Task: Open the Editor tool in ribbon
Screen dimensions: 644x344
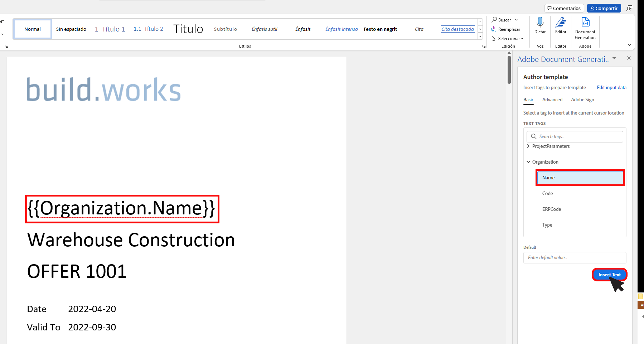Action: (561, 25)
